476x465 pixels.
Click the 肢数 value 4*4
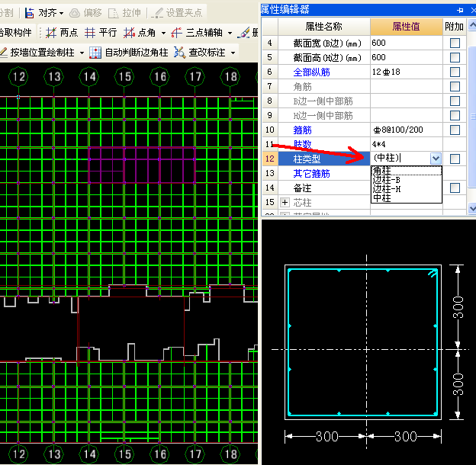406,144
